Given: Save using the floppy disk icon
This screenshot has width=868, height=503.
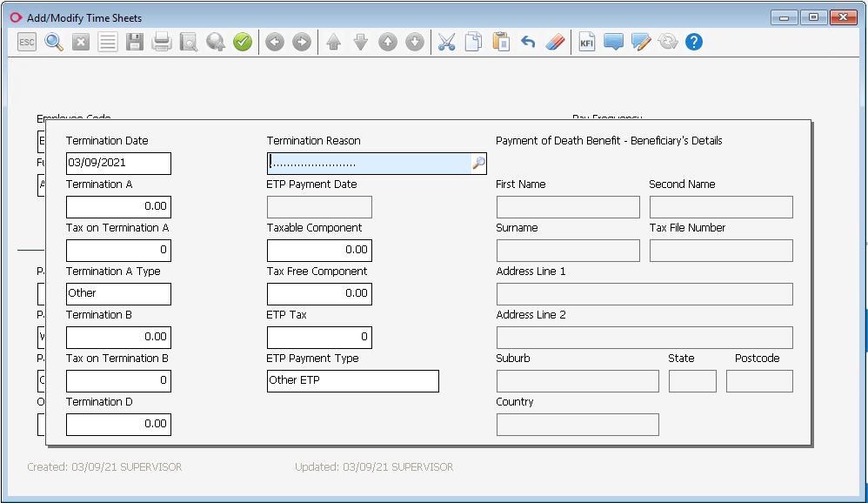Looking at the screenshot, I should click(135, 42).
